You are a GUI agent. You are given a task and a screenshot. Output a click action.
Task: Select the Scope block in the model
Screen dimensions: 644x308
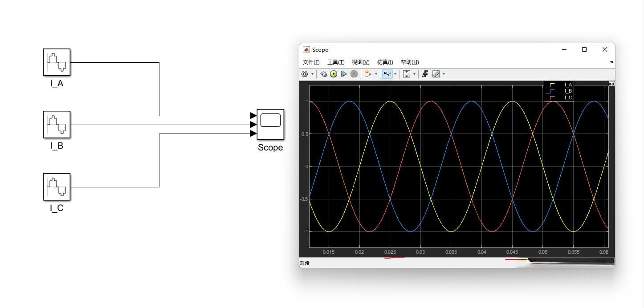[x=270, y=124]
